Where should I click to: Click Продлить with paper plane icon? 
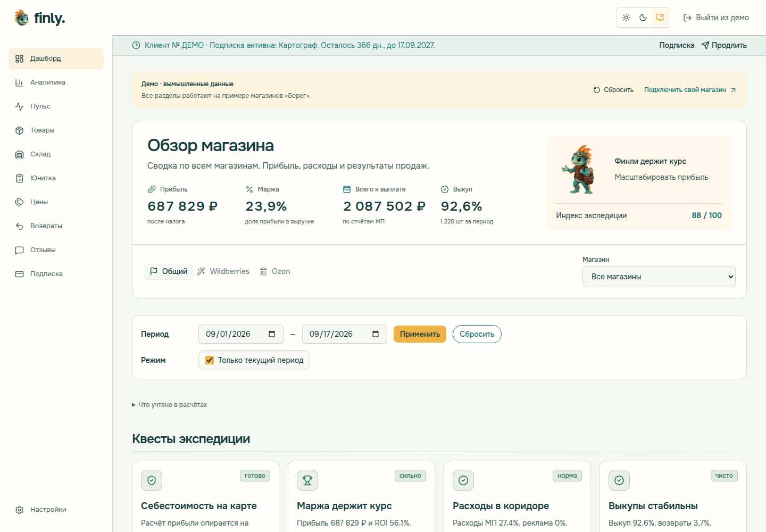[x=724, y=45]
